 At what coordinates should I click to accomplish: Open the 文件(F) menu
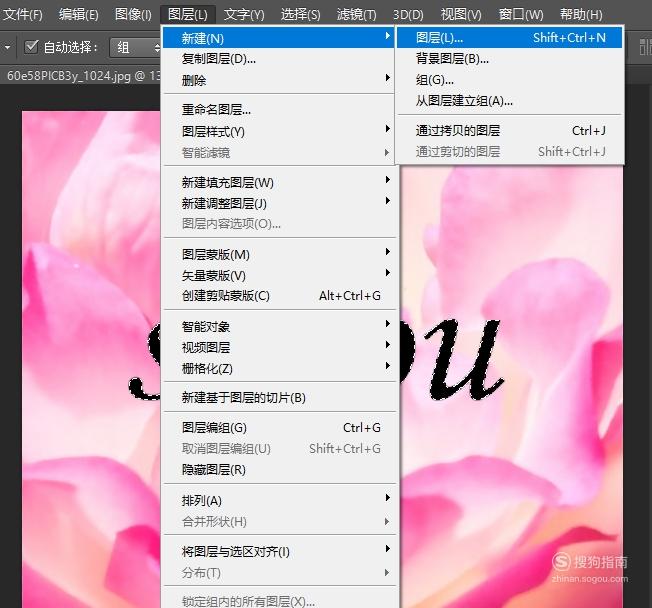click(22, 15)
